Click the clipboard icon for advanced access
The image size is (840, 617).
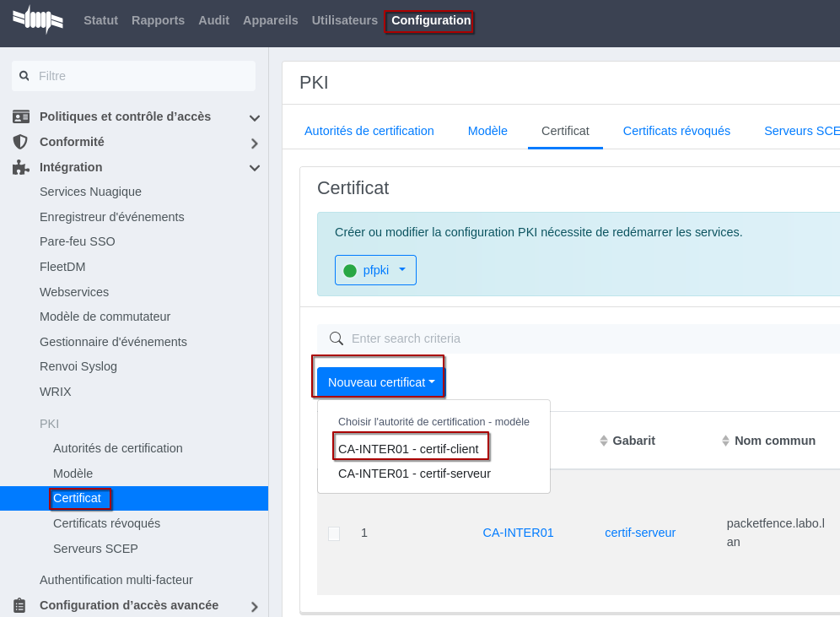(x=21, y=605)
